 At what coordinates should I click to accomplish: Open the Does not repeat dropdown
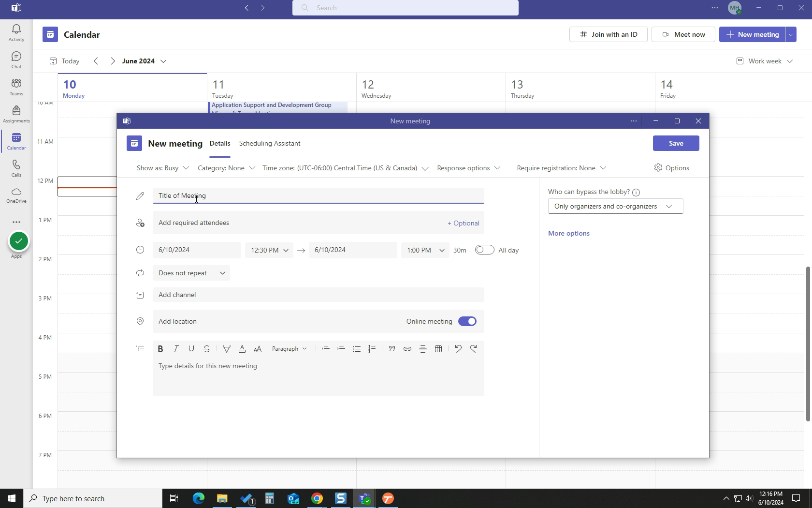pos(191,273)
